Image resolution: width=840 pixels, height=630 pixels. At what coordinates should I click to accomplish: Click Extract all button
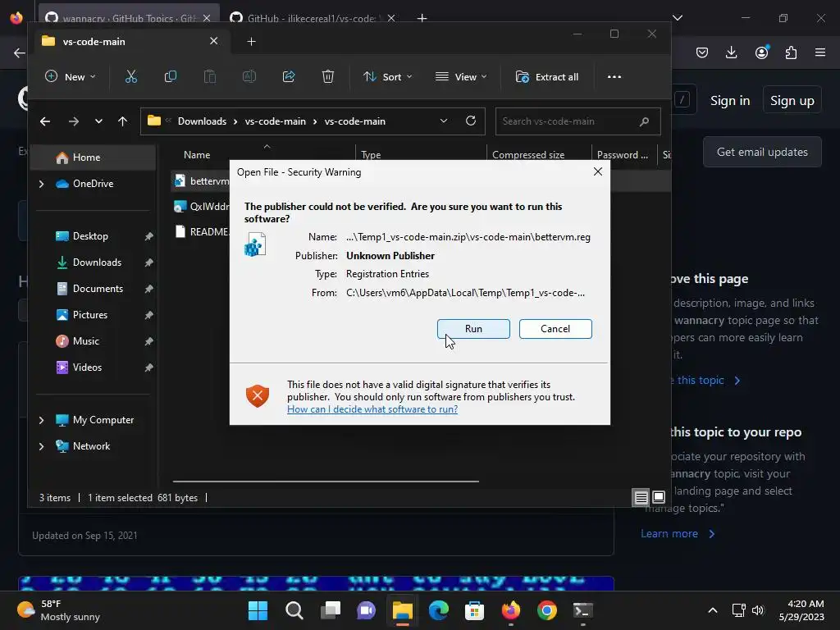(547, 76)
